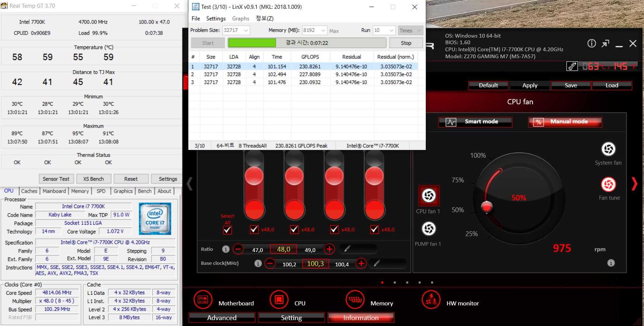Start Fan tune
This screenshot has height=326, width=644.
click(x=608, y=184)
